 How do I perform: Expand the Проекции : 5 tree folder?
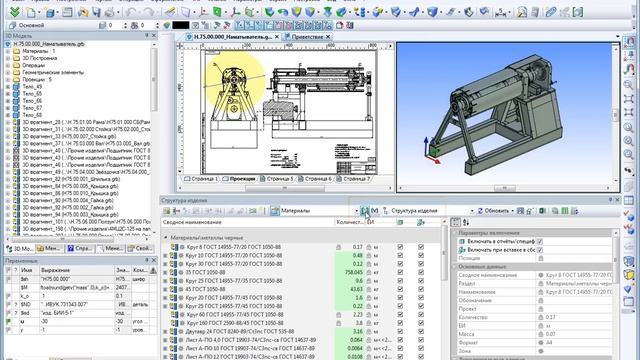8,80
